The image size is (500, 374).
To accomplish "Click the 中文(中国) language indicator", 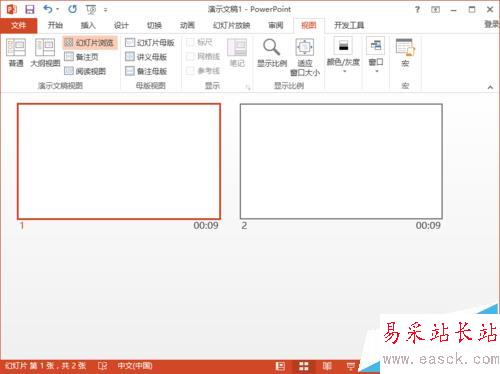I will [135, 366].
